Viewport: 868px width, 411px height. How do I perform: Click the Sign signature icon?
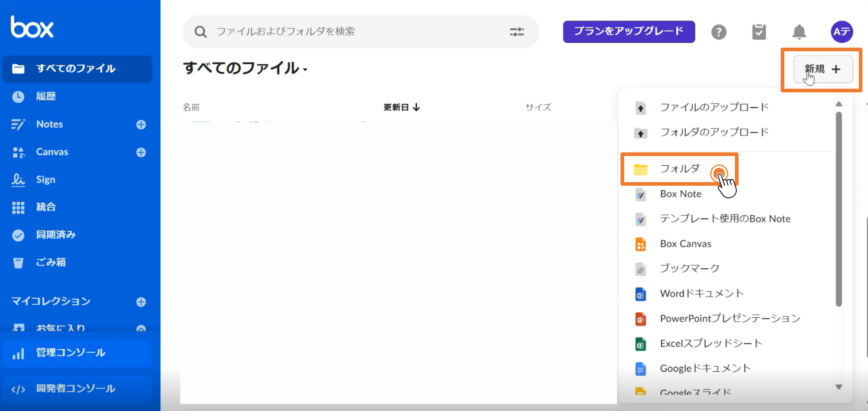click(18, 179)
